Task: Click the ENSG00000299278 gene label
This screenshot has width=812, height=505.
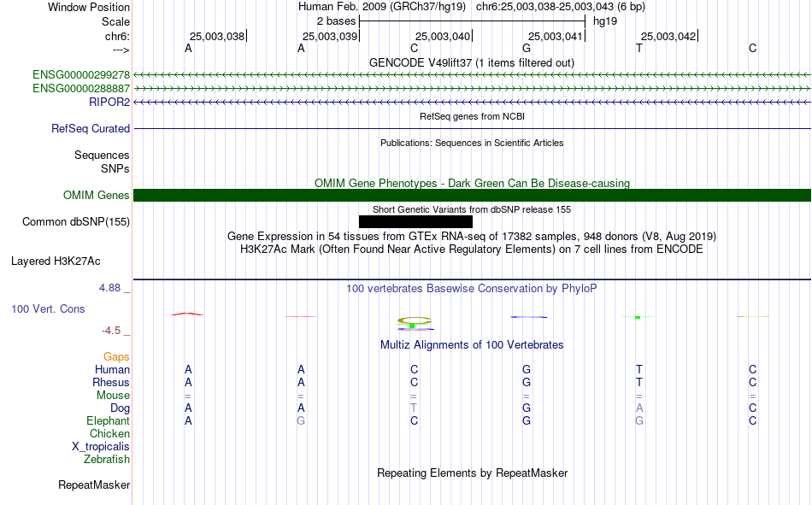Action: pos(81,74)
